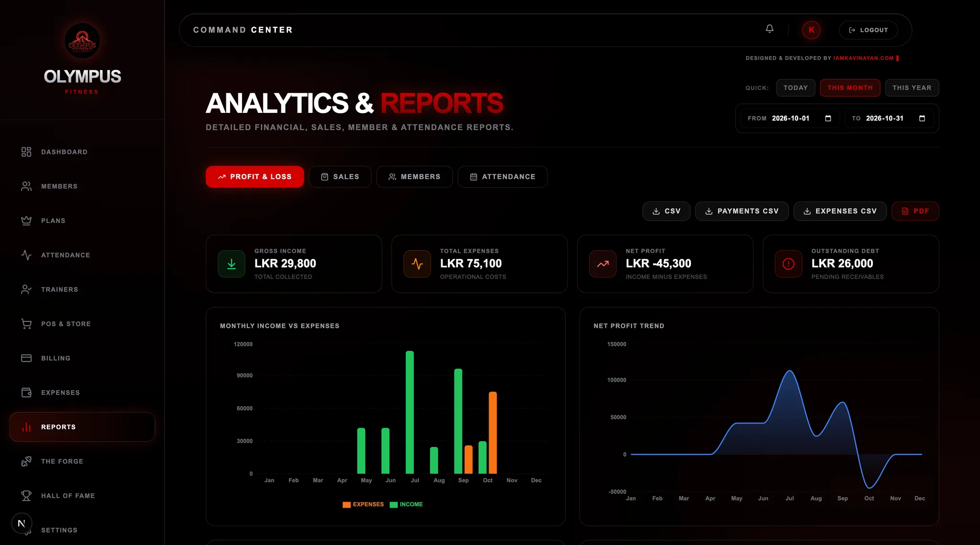Screen dimensions: 980x545
Task: Click the Total Expenses pulse icon
Action: click(x=417, y=264)
